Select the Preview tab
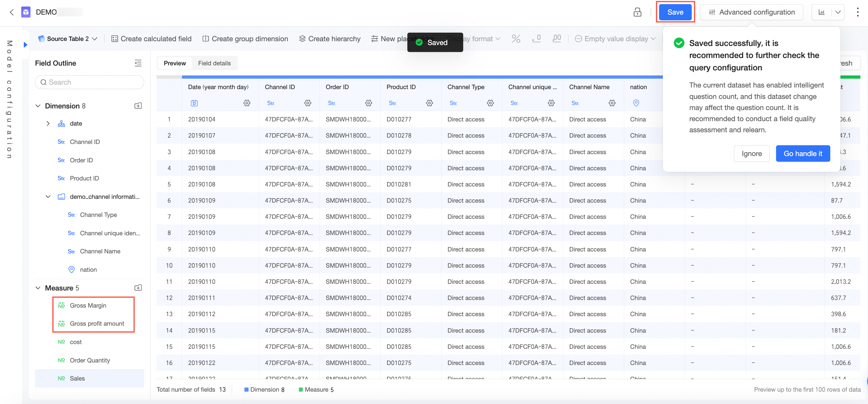The image size is (868, 404). click(x=175, y=63)
